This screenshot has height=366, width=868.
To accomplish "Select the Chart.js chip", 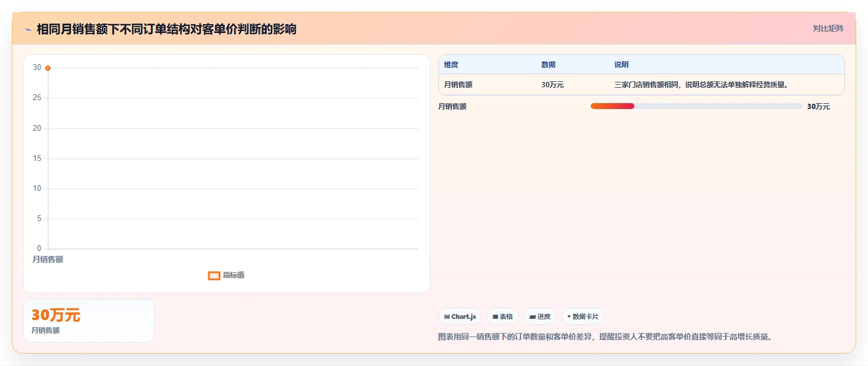I will (x=460, y=316).
